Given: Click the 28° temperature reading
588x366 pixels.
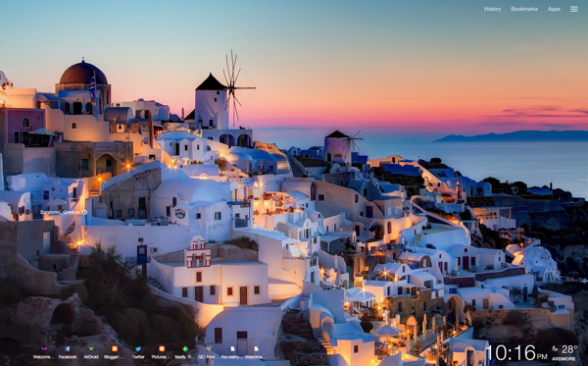Looking at the screenshot, I should [569, 349].
